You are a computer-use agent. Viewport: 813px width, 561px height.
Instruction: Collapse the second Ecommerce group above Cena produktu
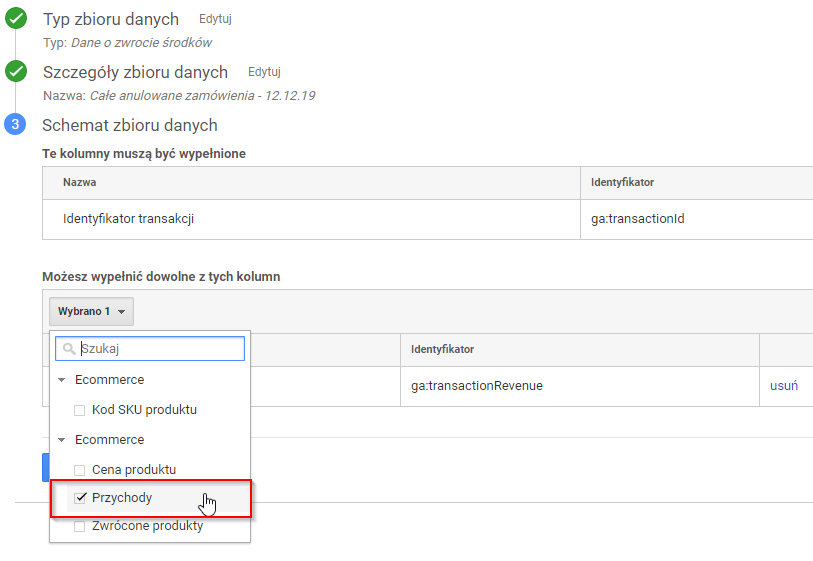click(62, 440)
